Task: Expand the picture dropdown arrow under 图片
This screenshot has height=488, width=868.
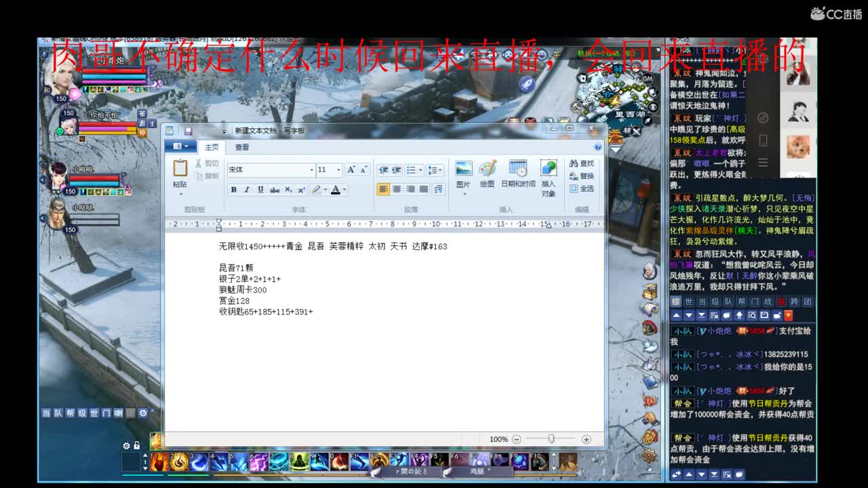Action: pyautogui.click(x=464, y=194)
